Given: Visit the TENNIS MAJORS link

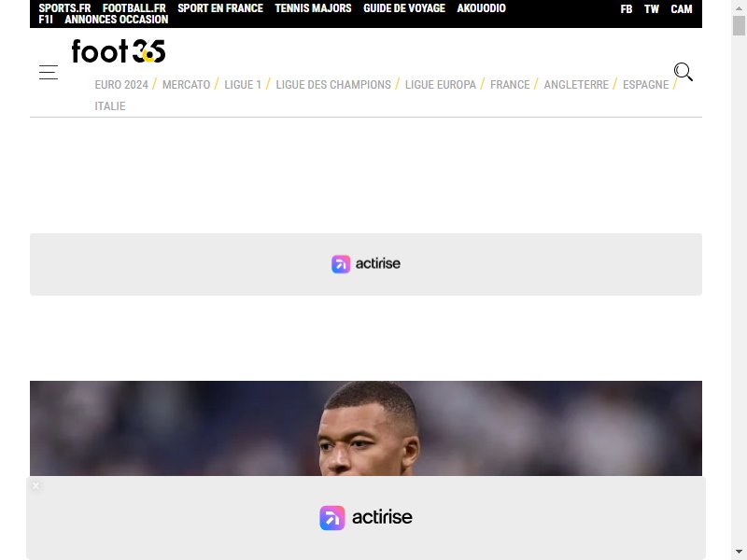Looking at the screenshot, I should pyautogui.click(x=313, y=8).
